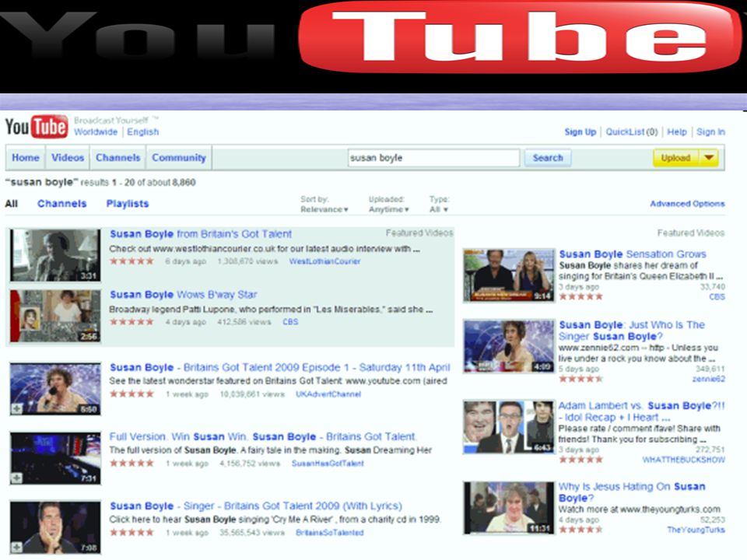Visit the BritainsSoTalented channel

click(x=330, y=533)
